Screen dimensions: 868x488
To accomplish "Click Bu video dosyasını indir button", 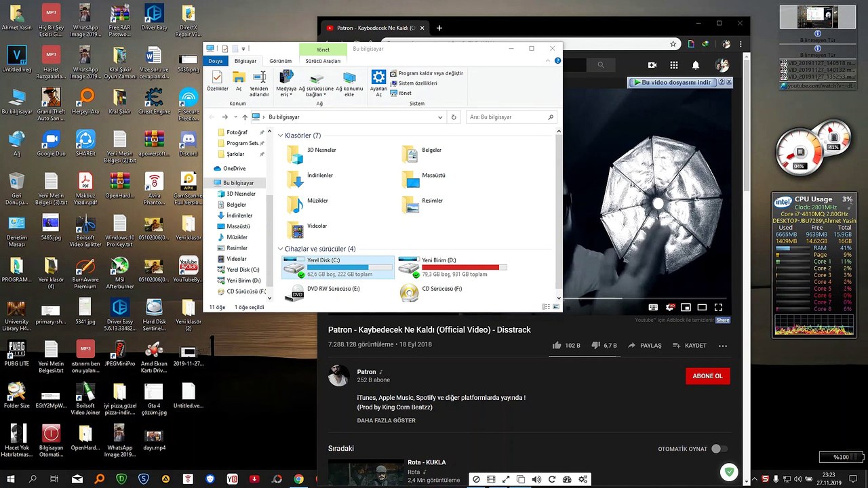I will (x=672, y=82).
